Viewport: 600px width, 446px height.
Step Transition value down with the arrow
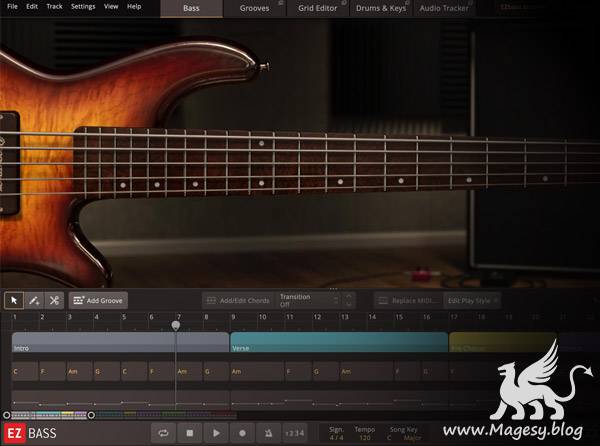click(349, 304)
